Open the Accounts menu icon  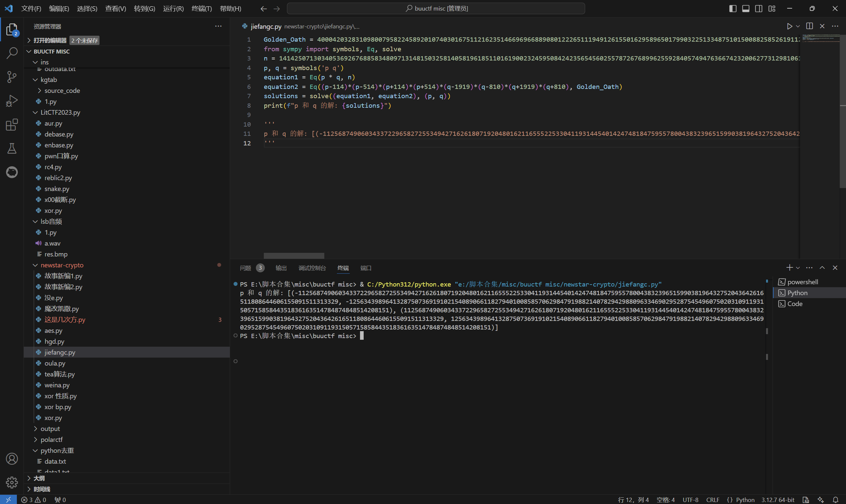pos(12,459)
